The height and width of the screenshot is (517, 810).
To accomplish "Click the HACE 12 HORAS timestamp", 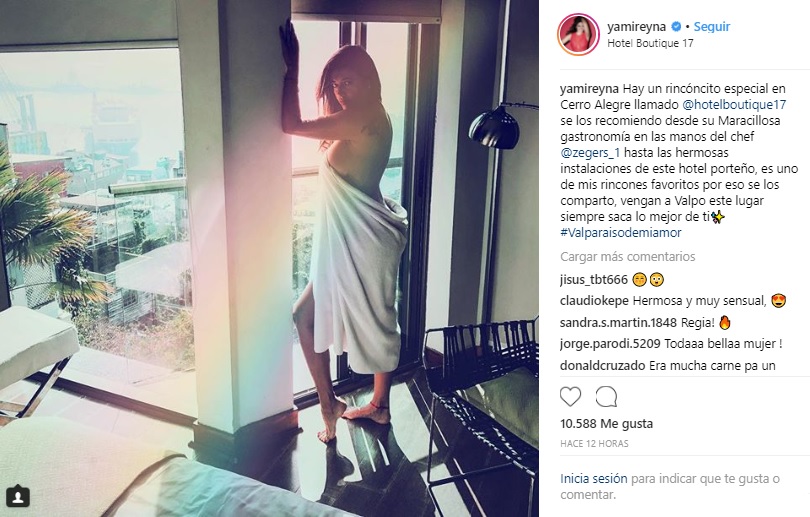I will tap(594, 444).
